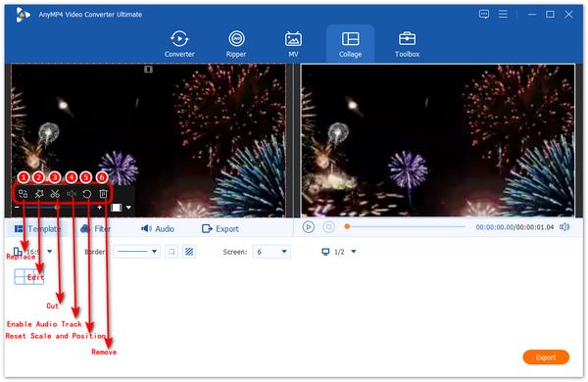Click the 00:00:00.00/00:00:01.04 timecode
The image size is (588, 382).
tap(514, 227)
